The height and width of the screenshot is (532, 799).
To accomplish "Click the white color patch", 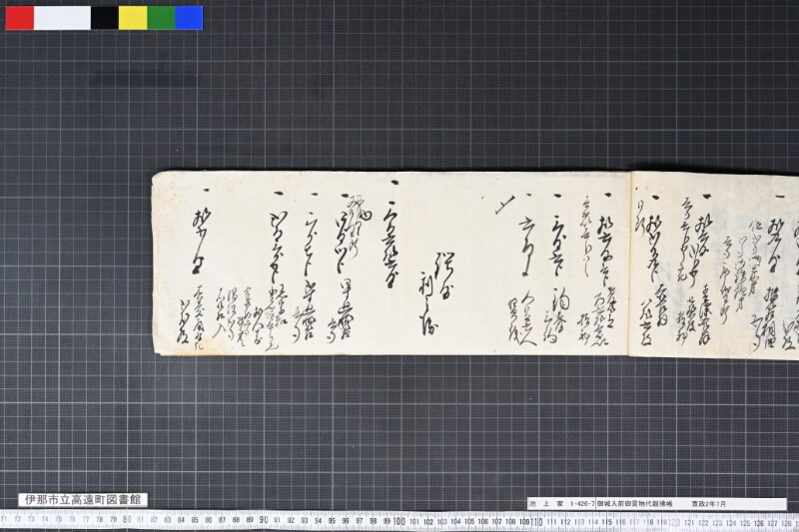I will point(62,18).
